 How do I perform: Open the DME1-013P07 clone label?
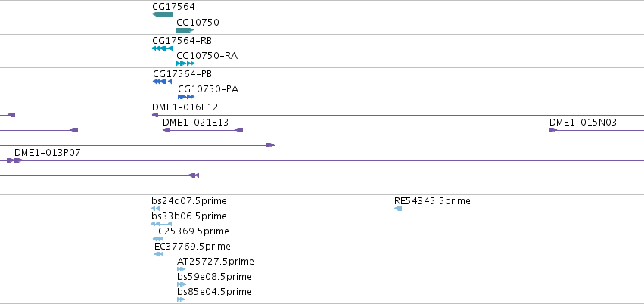(48, 153)
